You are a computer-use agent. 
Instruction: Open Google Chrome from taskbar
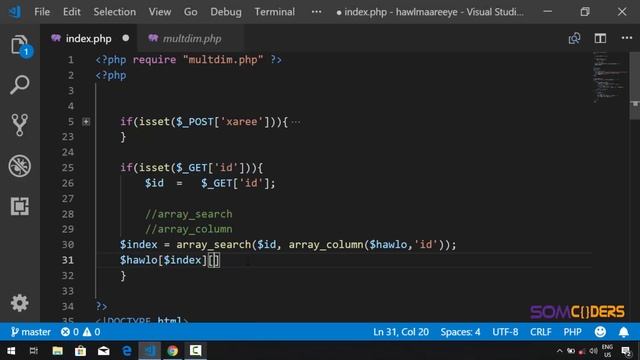pos(173,351)
